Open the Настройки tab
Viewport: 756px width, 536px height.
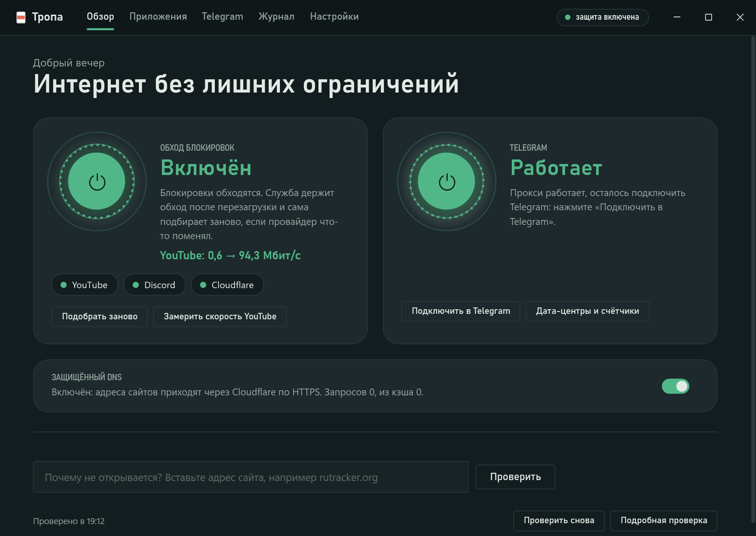point(334,16)
